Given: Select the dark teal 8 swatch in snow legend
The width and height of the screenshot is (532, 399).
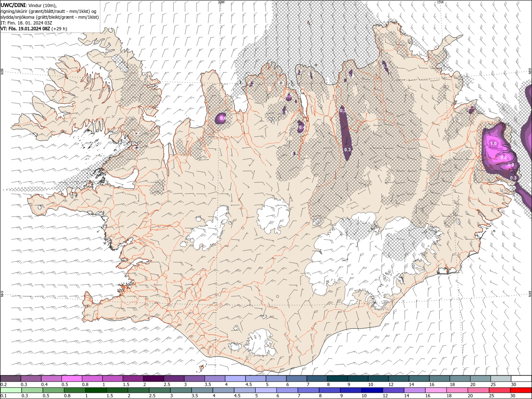Looking at the screenshot, I should [x=337, y=379].
